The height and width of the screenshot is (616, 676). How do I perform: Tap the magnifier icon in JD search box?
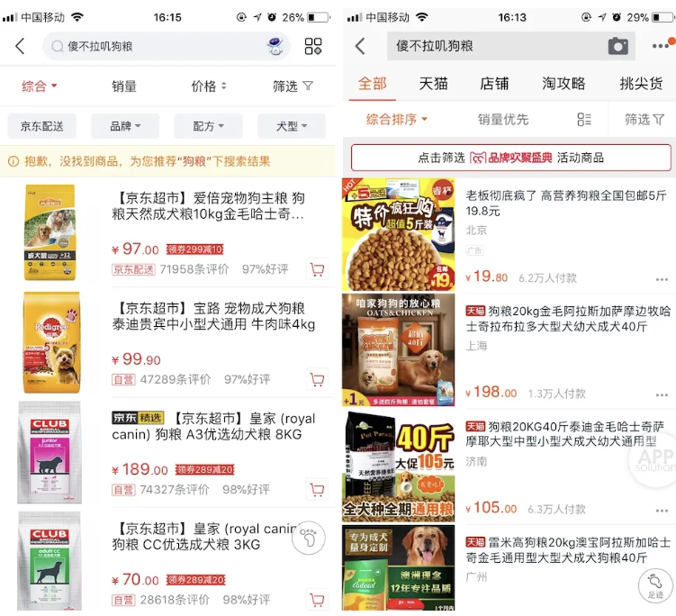pyautogui.click(x=57, y=46)
